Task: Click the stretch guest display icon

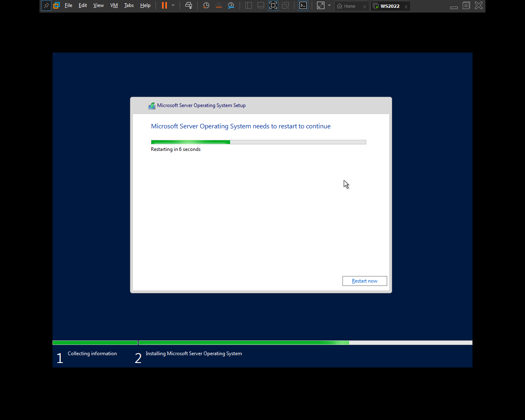Action: click(321, 6)
